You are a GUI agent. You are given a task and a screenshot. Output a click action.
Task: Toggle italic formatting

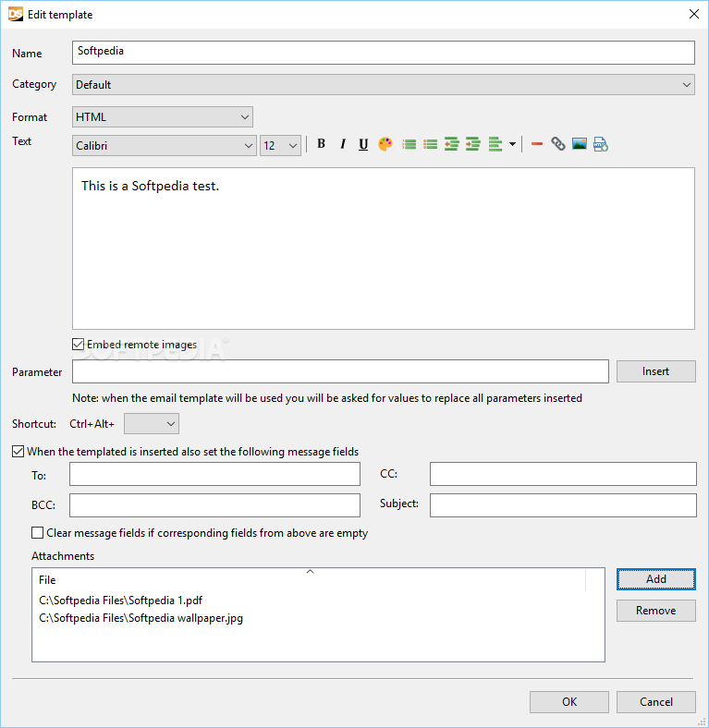[x=342, y=144]
